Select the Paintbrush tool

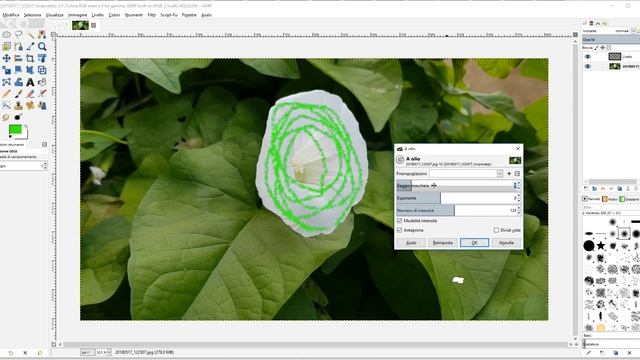coord(18,94)
